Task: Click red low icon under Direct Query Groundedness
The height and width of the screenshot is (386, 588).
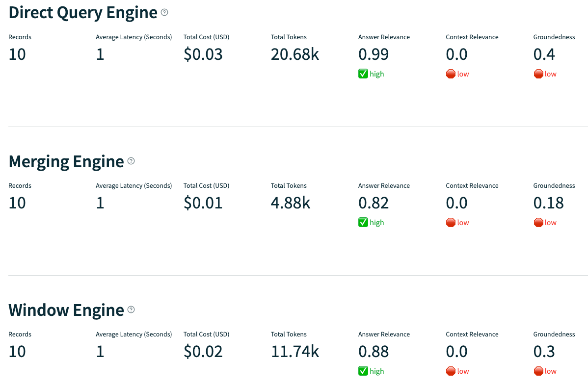Action: point(538,74)
